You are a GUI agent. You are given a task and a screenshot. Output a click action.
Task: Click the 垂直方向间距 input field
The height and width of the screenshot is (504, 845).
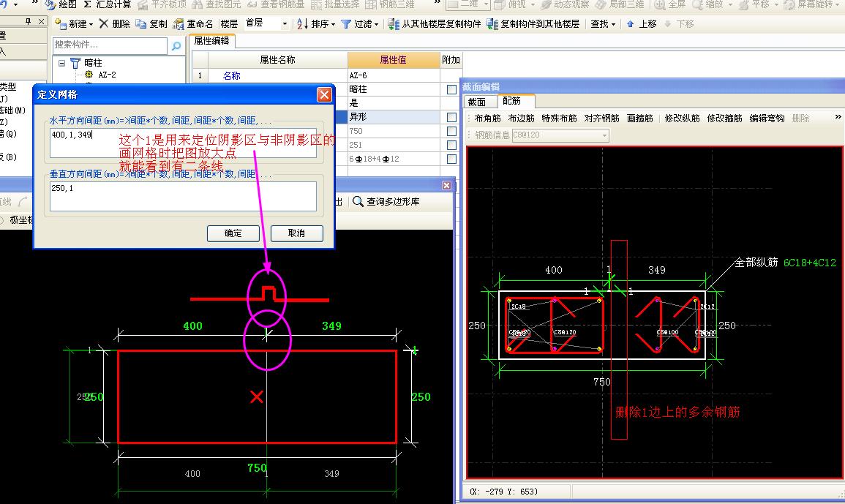click(x=183, y=196)
